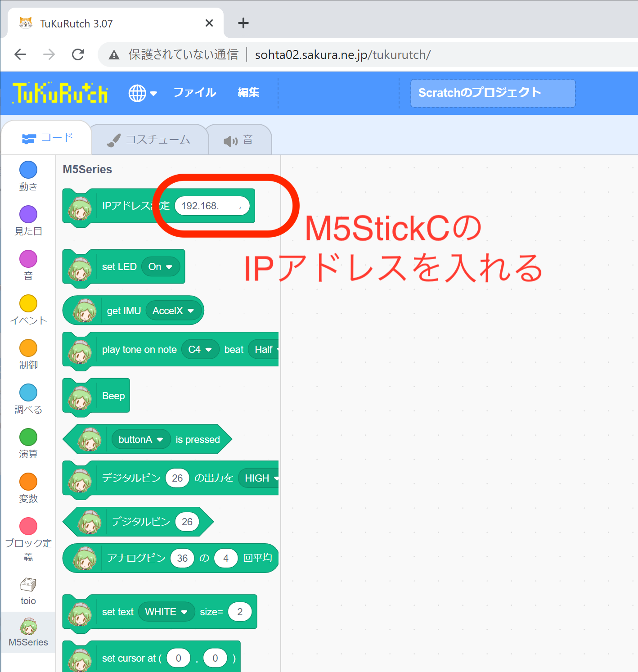Click pin number 26 in デジタルピン reporter block
The width and height of the screenshot is (638, 672).
pyautogui.click(x=187, y=522)
